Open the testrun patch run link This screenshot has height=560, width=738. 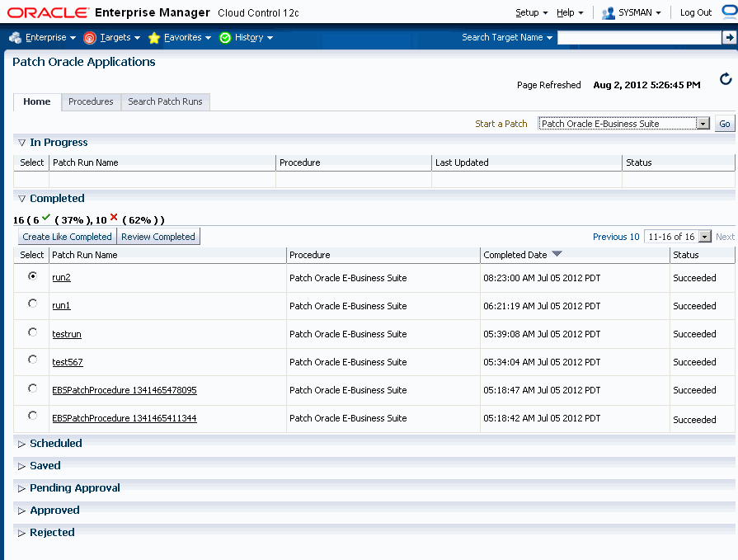pos(67,334)
